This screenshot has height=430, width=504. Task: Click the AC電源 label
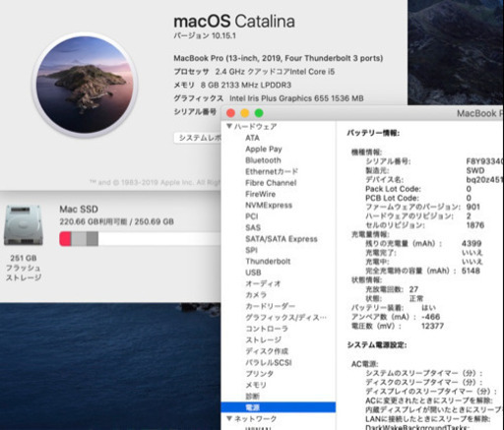click(x=364, y=364)
